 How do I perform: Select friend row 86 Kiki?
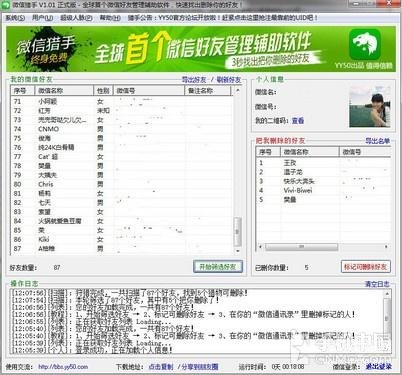point(122,239)
